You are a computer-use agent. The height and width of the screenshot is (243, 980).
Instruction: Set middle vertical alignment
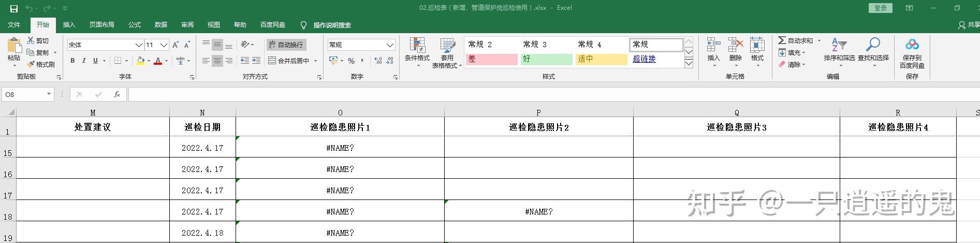(217, 45)
